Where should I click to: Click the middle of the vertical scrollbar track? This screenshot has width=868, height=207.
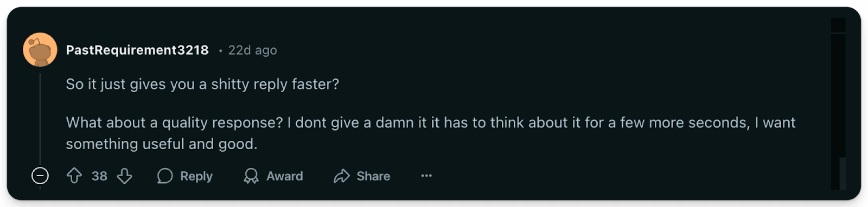tap(838, 104)
